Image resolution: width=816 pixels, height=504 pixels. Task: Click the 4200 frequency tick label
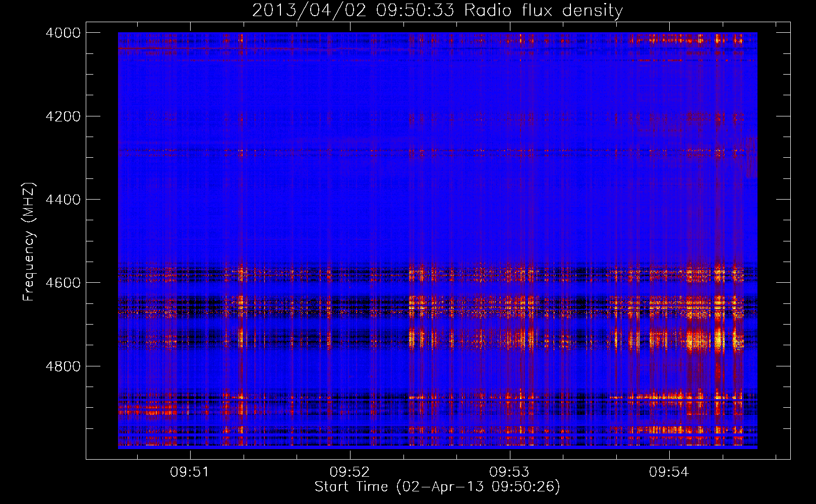tap(63, 116)
